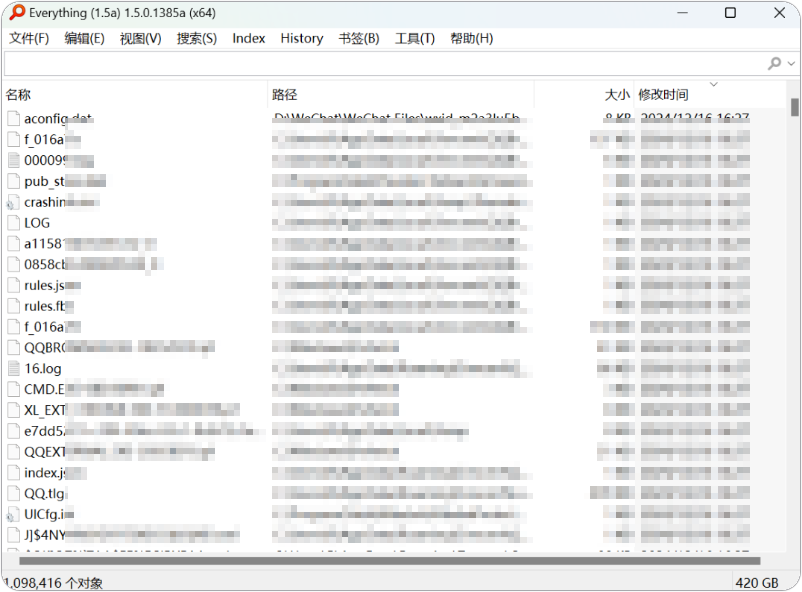Image resolution: width=802 pixels, height=592 pixels.
Task: Click the file icon for 0858c entry
Action: pyautogui.click(x=14, y=264)
